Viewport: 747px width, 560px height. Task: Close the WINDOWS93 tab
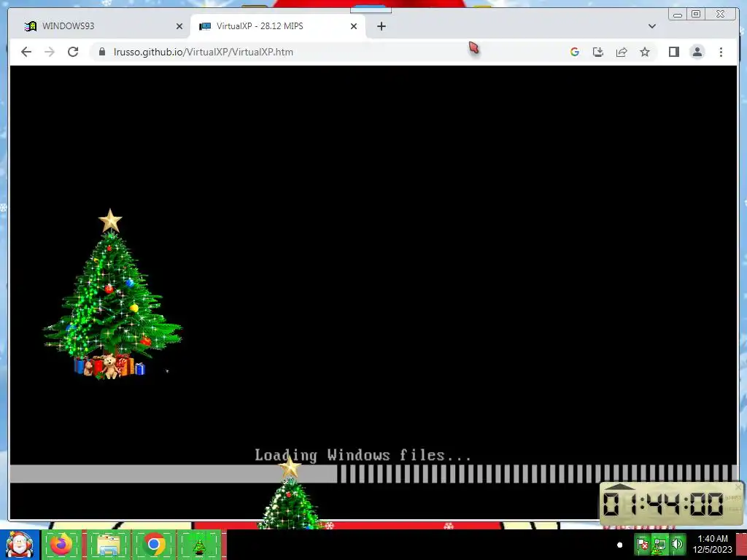(179, 26)
